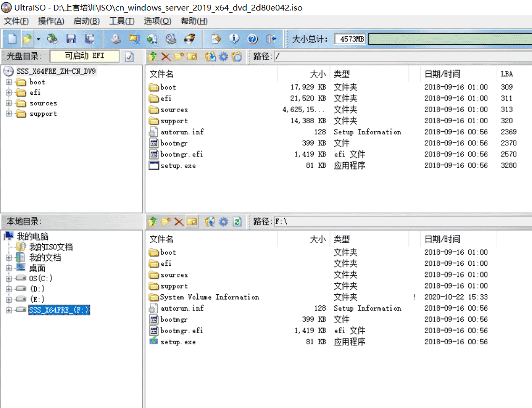The width and height of the screenshot is (532, 408).
Task: Sort by 文件名 column header in upper list
Action: pyautogui.click(x=162, y=74)
